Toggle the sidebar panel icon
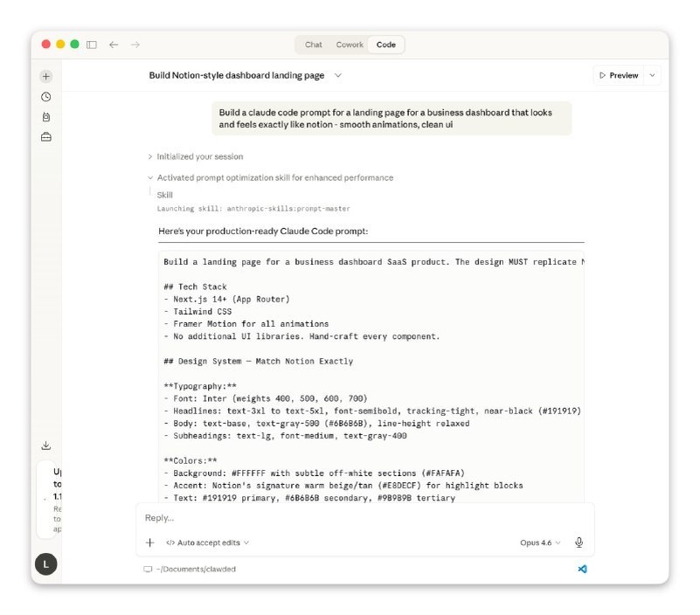Viewport: 700px width, 615px height. tap(92, 45)
